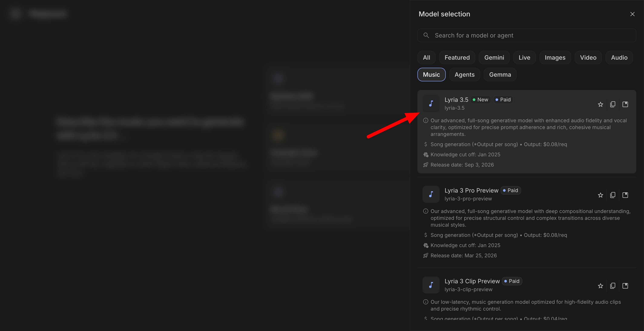Click the Paid badge on Lyria 3 Clip Preview
This screenshot has height=331, width=644.
(x=512, y=281)
